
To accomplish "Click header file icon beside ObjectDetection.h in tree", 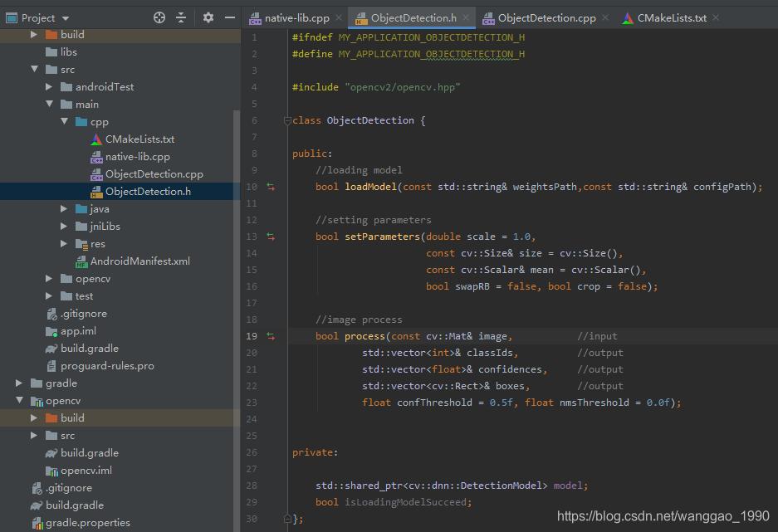I will pos(96,192).
